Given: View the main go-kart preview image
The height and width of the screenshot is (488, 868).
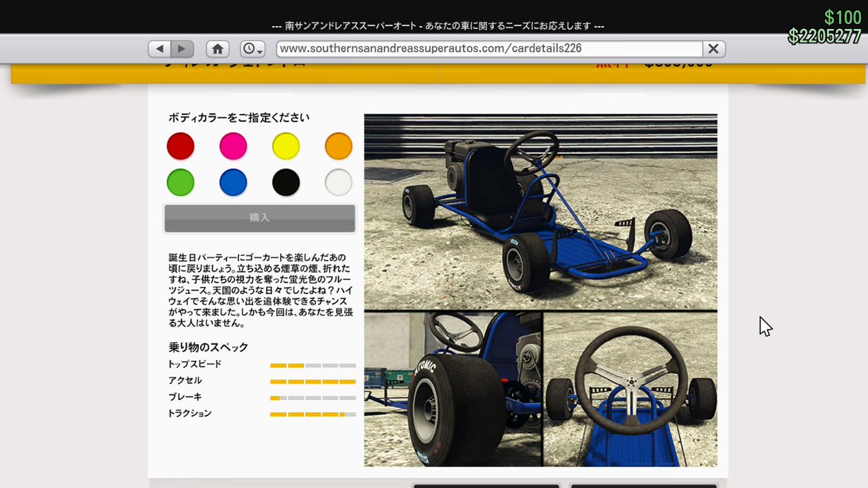Looking at the screenshot, I should tap(540, 212).
